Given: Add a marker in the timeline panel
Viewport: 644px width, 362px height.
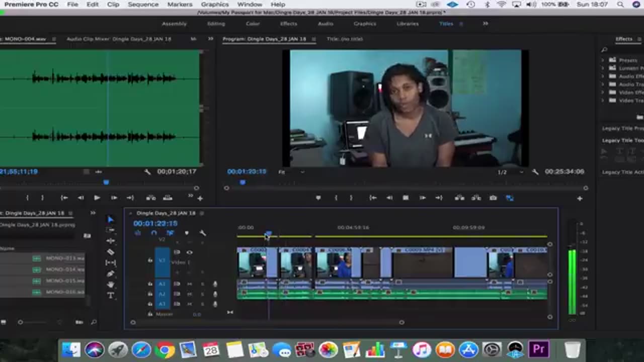Looking at the screenshot, I should pyautogui.click(x=187, y=233).
